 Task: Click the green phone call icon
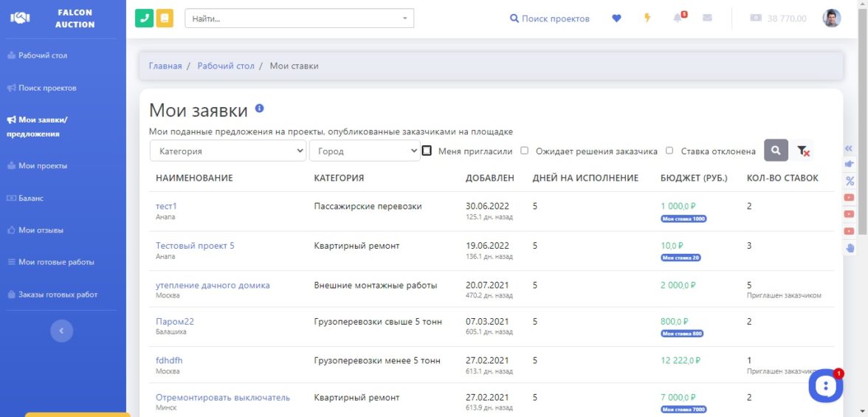point(145,18)
